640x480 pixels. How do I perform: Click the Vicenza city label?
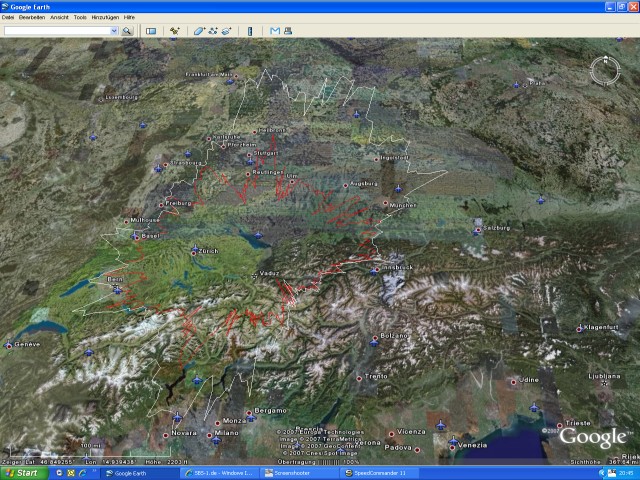[x=411, y=431]
